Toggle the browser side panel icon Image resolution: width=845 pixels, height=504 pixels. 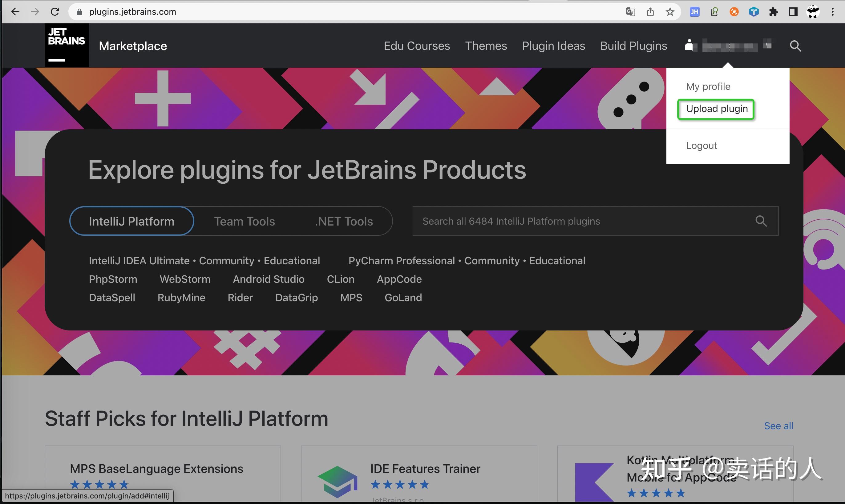pyautogui.click(x=793, y=12)
